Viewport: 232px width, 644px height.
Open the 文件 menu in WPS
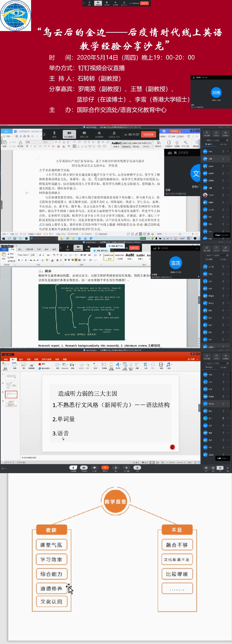point(7,136)
